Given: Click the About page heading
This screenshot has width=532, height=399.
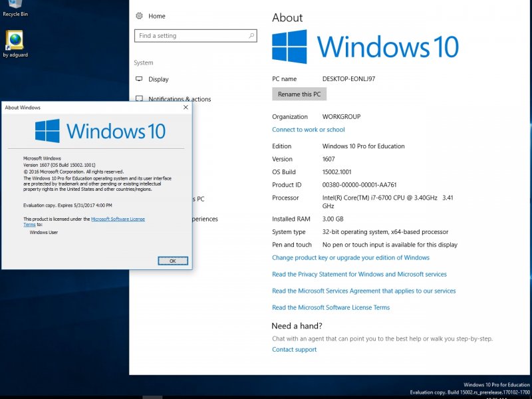Looking at the screenshot, I should (287, 18).
